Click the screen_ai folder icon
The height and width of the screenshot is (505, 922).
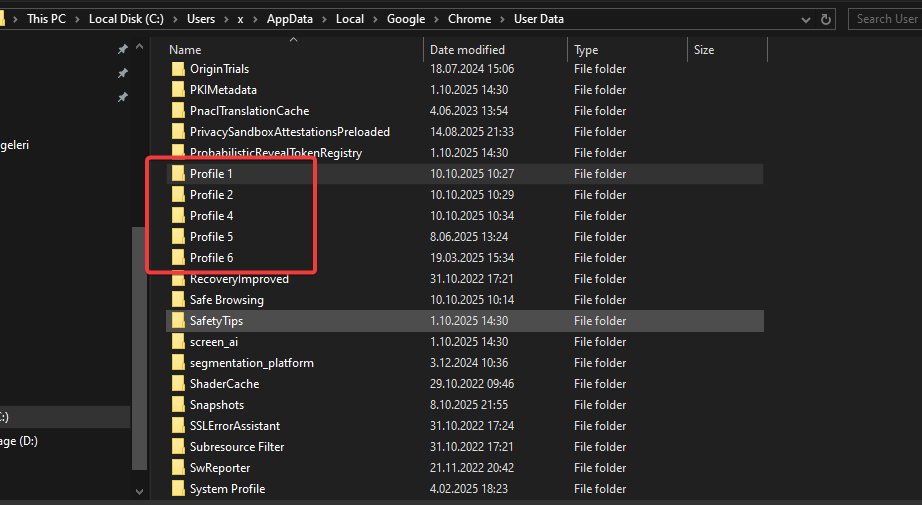(x=179, y=342)
